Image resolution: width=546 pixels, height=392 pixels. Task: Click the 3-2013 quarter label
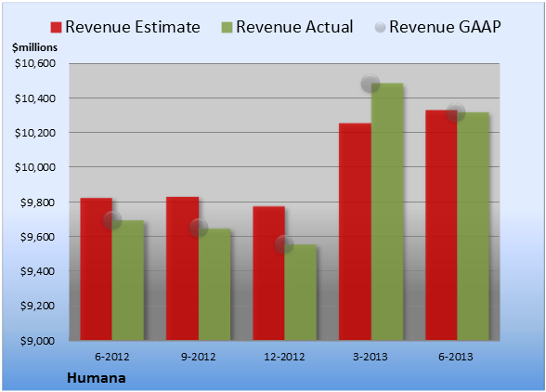(370, 357)
